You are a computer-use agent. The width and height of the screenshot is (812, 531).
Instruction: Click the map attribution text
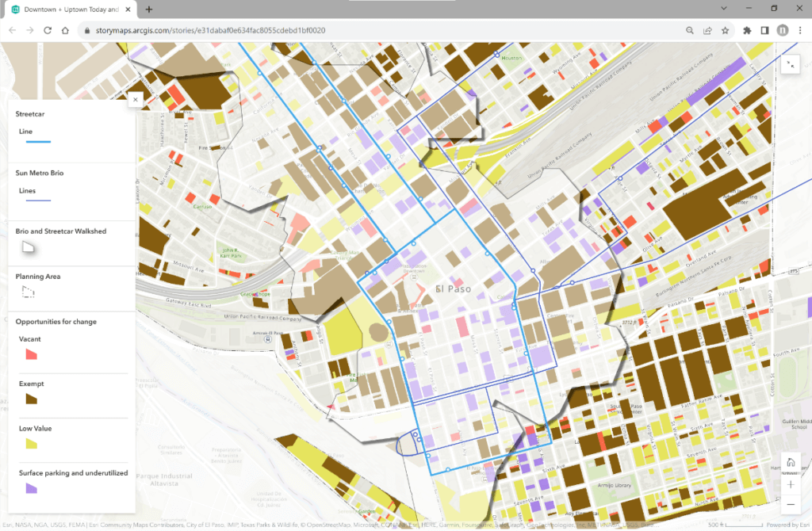[x=329, y=525]
